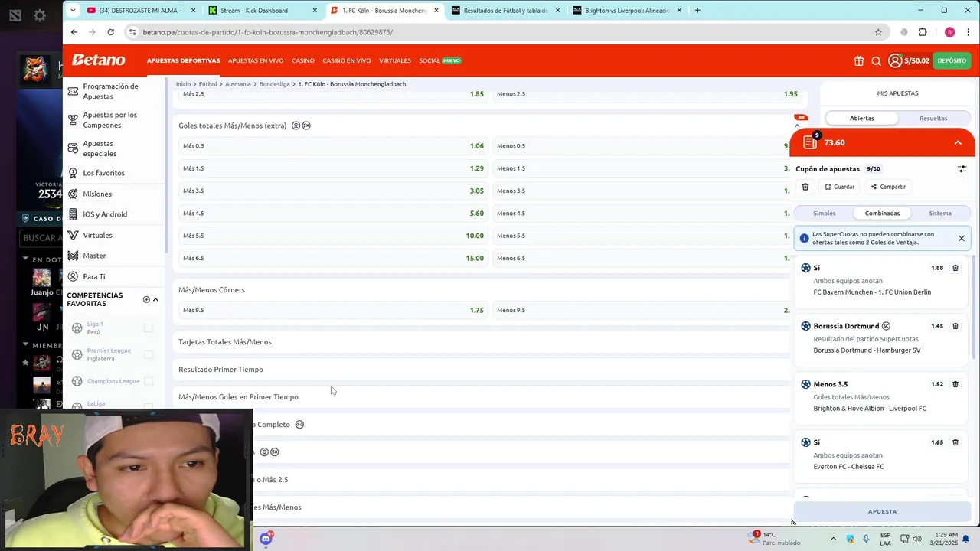Remove the Bayern Munchen Si bet
980x551 pixels.
click(x=955, y=268)
